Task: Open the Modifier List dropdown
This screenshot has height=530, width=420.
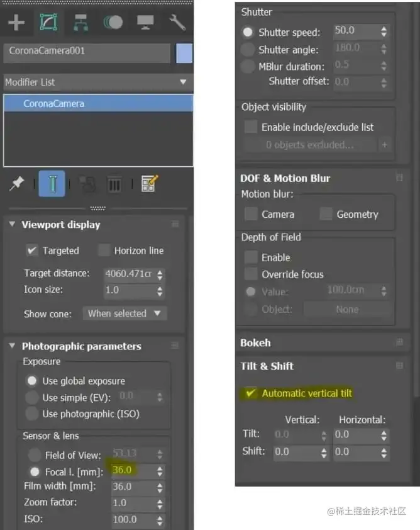Action: (98, 82)
